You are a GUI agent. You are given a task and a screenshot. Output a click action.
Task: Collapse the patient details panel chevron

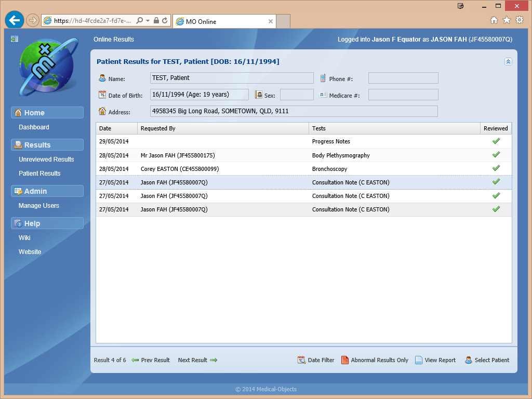tap(508, 61)
